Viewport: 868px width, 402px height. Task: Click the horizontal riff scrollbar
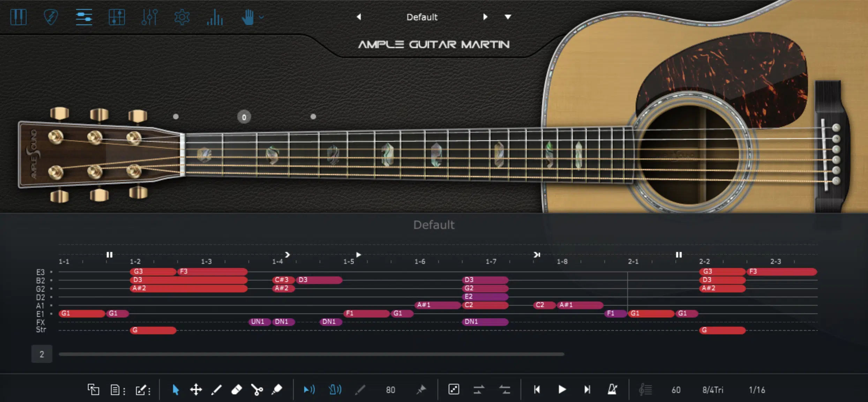[311, 354]
